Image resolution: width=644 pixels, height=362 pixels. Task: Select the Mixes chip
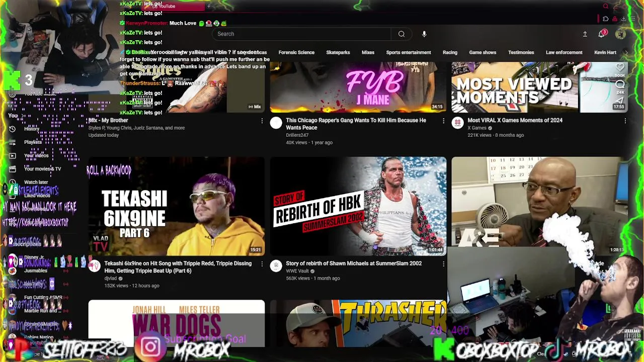tap(368, 52)
